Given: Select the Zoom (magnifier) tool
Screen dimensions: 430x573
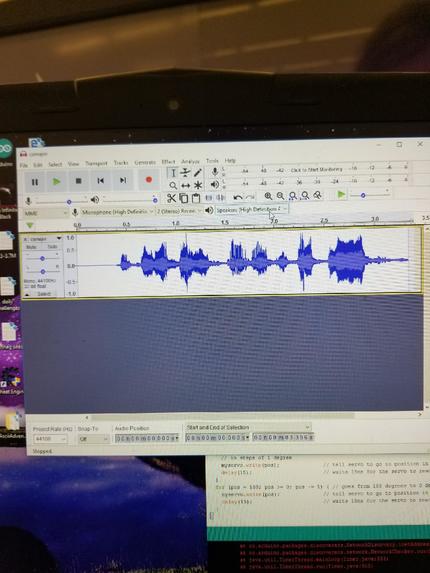Looking at the screenshot, I should coord(173,186).
